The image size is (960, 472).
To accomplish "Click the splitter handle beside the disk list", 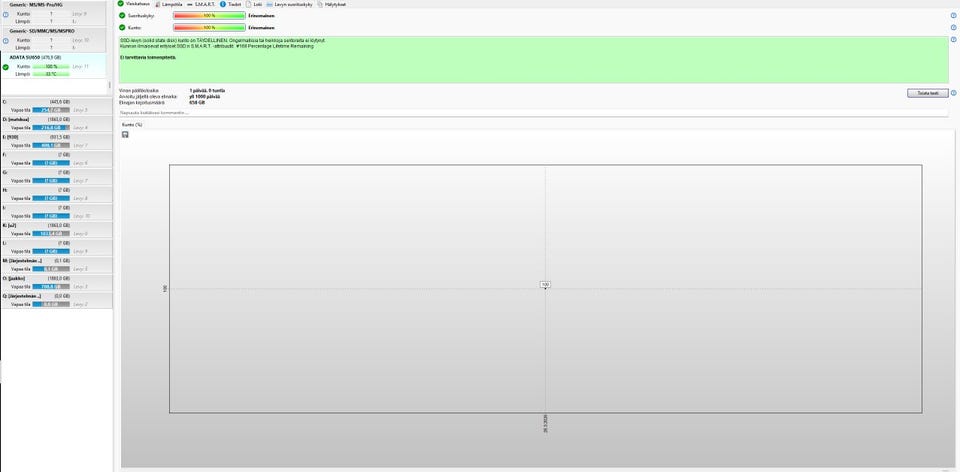I will [x=110, y=86].
